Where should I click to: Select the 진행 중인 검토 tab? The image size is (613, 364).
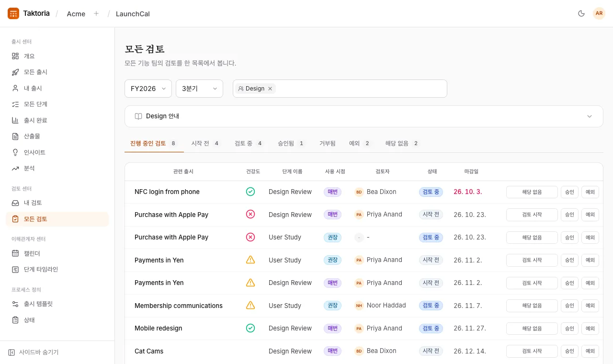pos(154,143)
